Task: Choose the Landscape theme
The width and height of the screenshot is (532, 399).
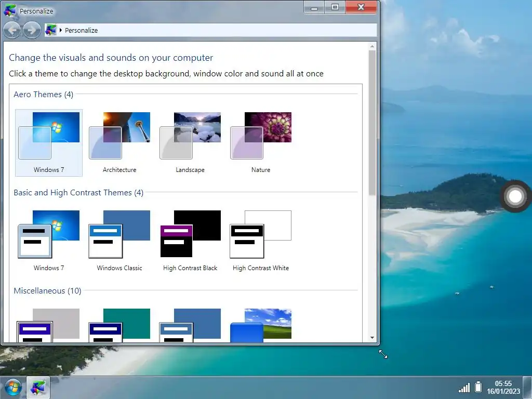Action: [x=190, y=142]
